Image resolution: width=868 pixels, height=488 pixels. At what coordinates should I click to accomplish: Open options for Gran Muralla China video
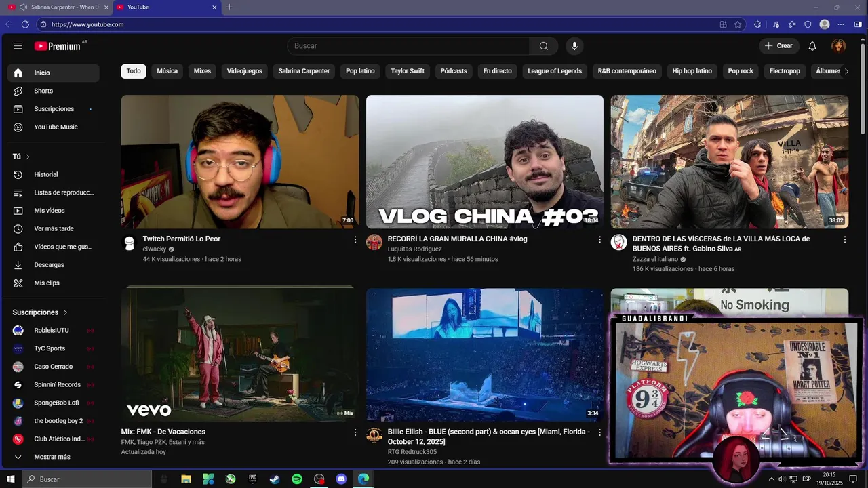pos(599,239)
